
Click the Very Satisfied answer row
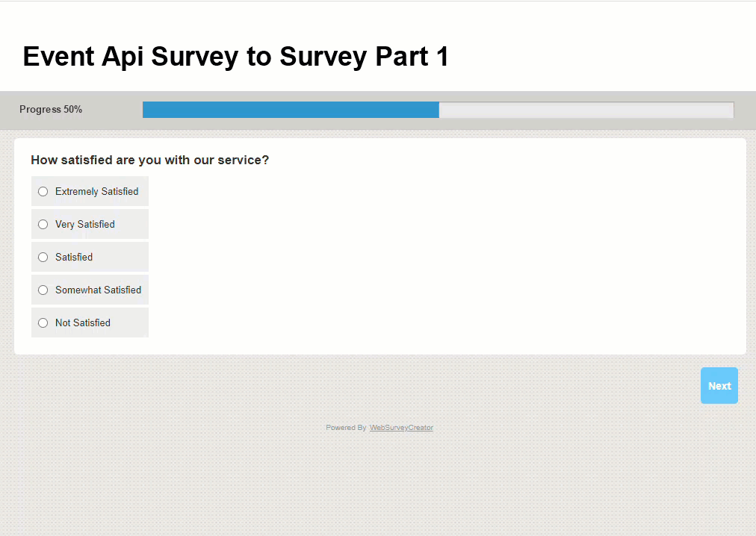tap(90, 224)
